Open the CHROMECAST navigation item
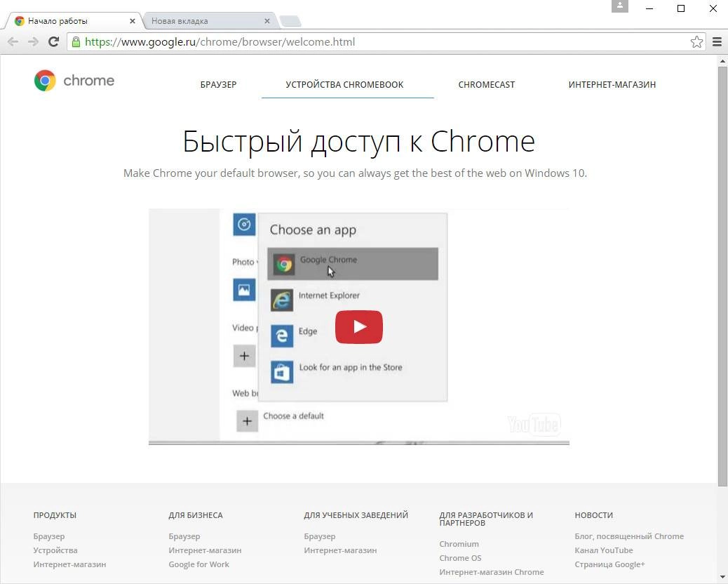Viewport: 728px width, 584px height. click(x=487, y=84)
